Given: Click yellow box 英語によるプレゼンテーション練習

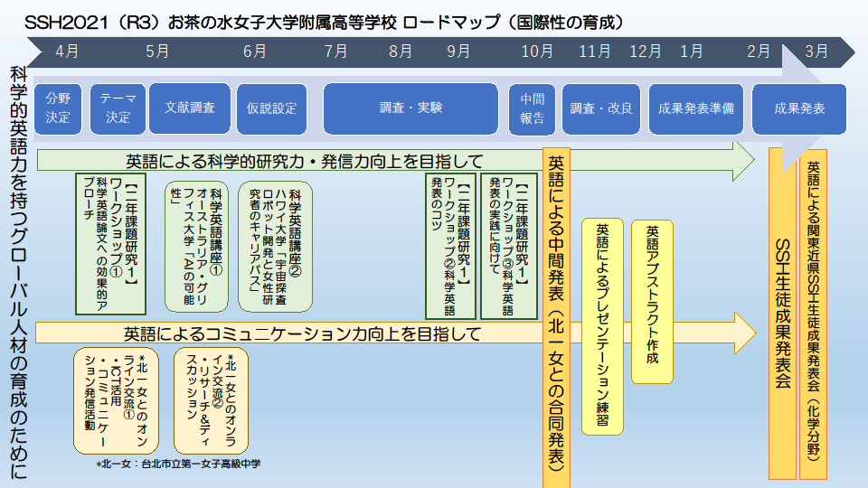Looking at the screenshot, I should point(602,326).
